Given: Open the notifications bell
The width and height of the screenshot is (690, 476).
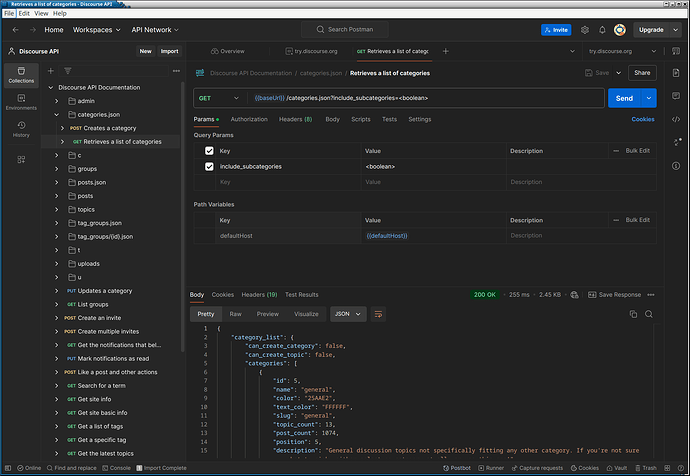Looking at the screenshot, I should [x=602, y=30].
